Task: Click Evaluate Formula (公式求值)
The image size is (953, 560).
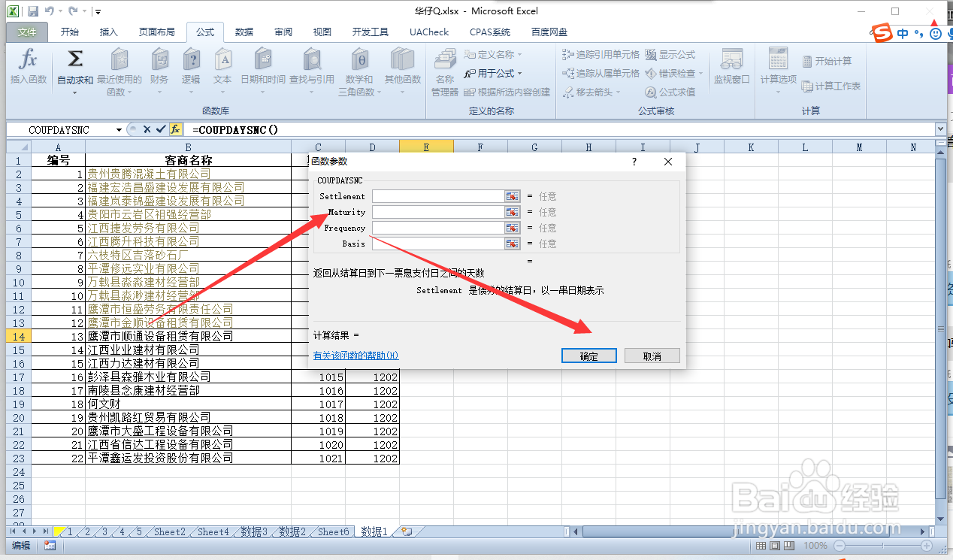Action: pos(670,92)
